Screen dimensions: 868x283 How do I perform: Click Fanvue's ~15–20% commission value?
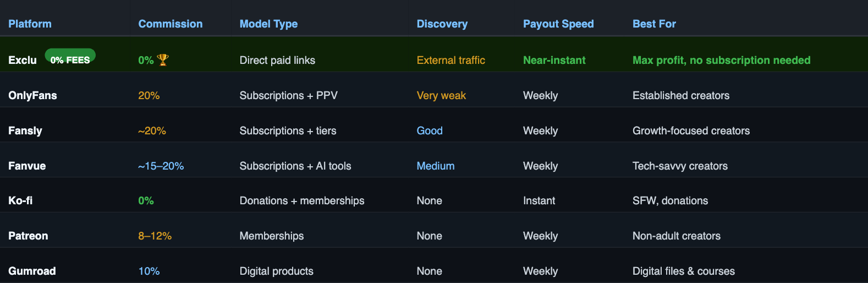tap(161, 166)
